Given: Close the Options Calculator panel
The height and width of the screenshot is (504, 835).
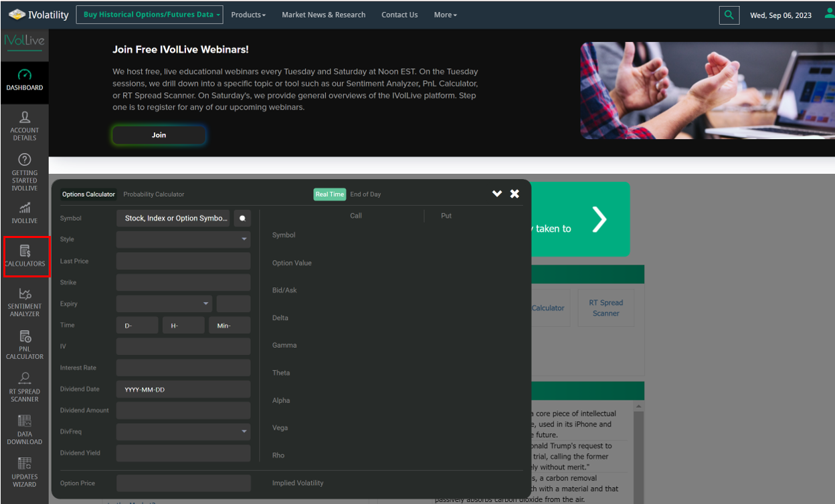Looking at the screenshot, I should click(x=515, y=194).
